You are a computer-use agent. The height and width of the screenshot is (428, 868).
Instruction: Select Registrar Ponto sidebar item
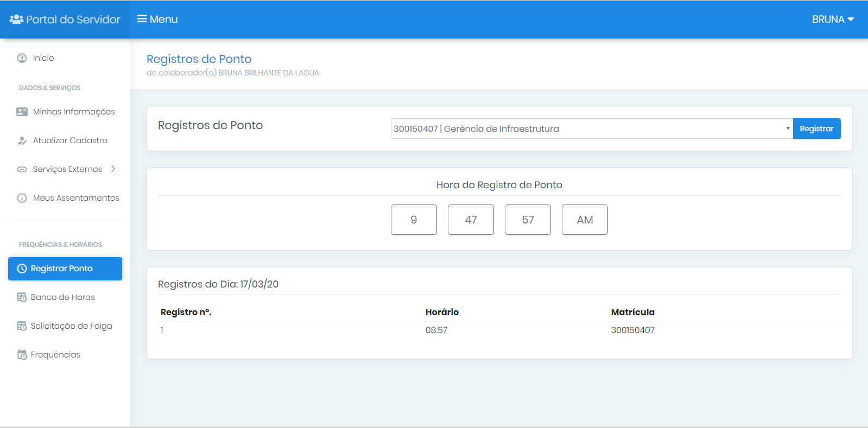pyautogui.click(x=65, y=269)
